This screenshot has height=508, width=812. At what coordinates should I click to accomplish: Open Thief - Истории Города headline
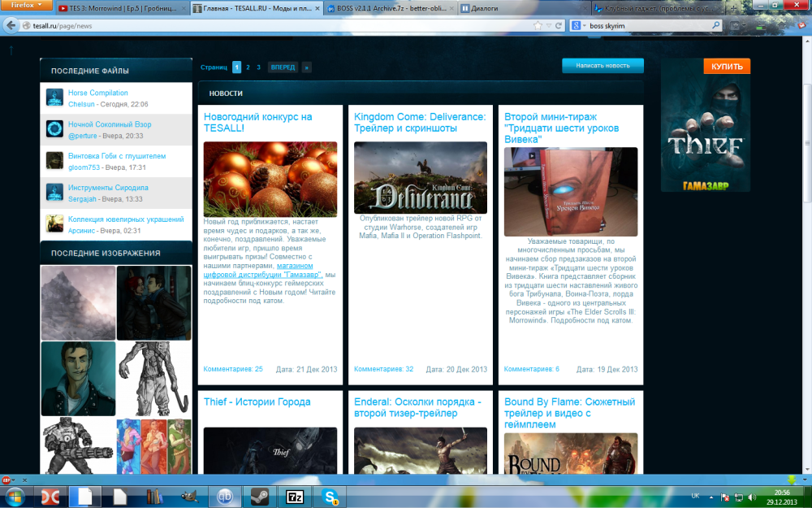[x=257, y=402]
